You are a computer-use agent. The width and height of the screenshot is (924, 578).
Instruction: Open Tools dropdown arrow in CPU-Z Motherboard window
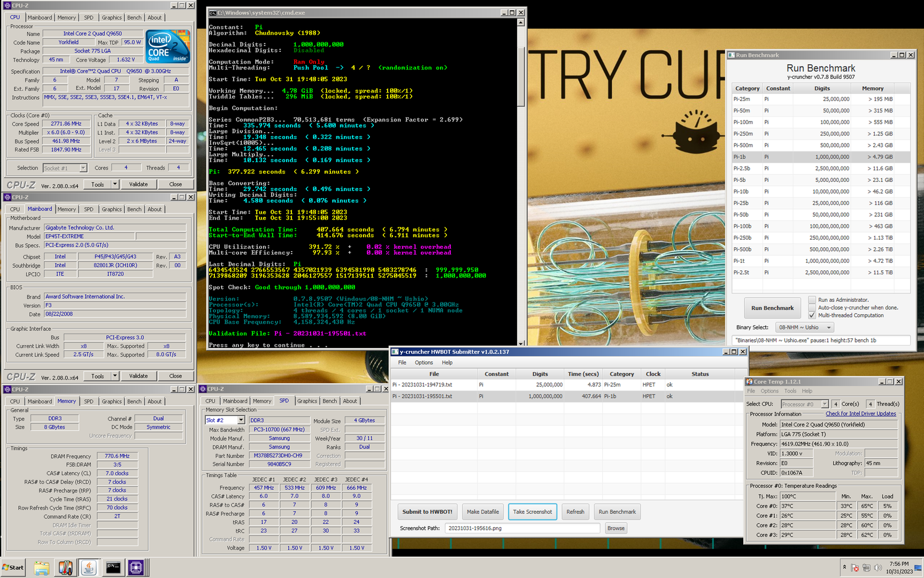pyautogui.click(x=114, y=376)
